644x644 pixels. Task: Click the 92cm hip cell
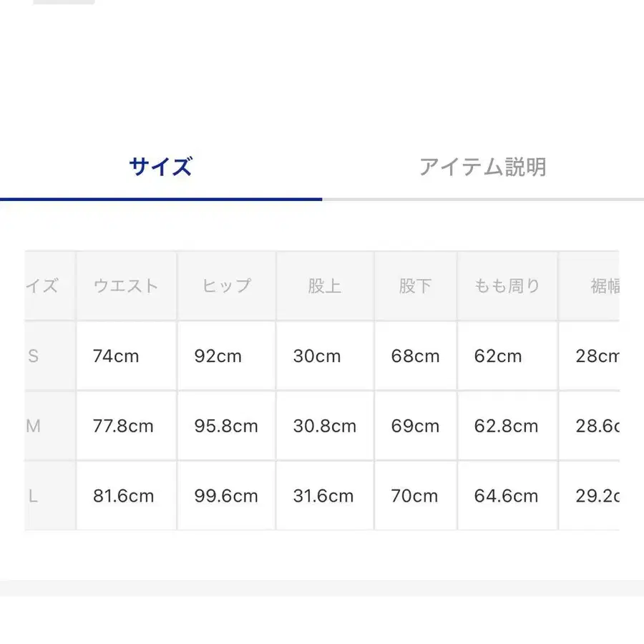pyautogui.click(x=218, y=356)
